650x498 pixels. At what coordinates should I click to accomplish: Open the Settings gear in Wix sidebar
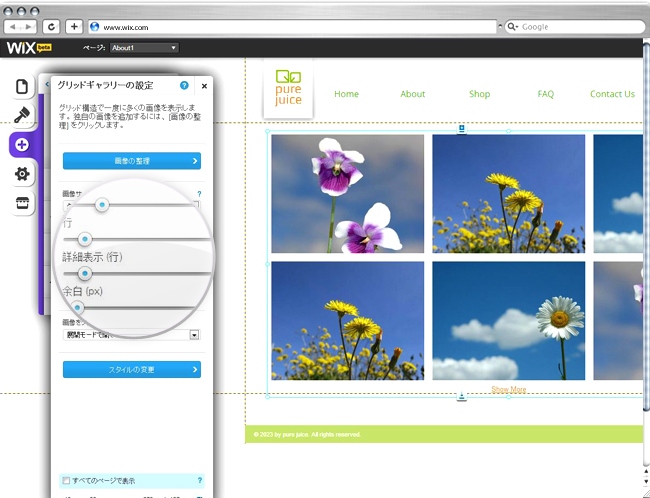coord(22,174)
